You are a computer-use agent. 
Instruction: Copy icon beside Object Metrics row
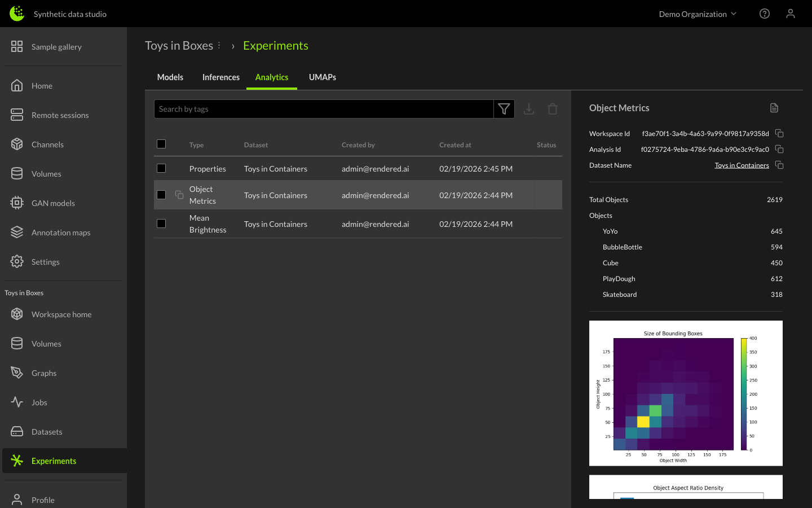tap(179, 195)
